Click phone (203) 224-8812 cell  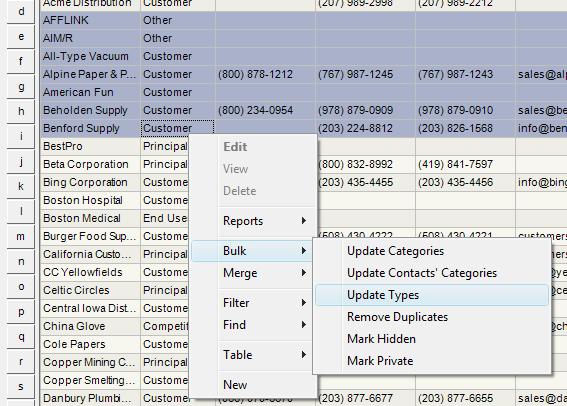tap(365, 129)
